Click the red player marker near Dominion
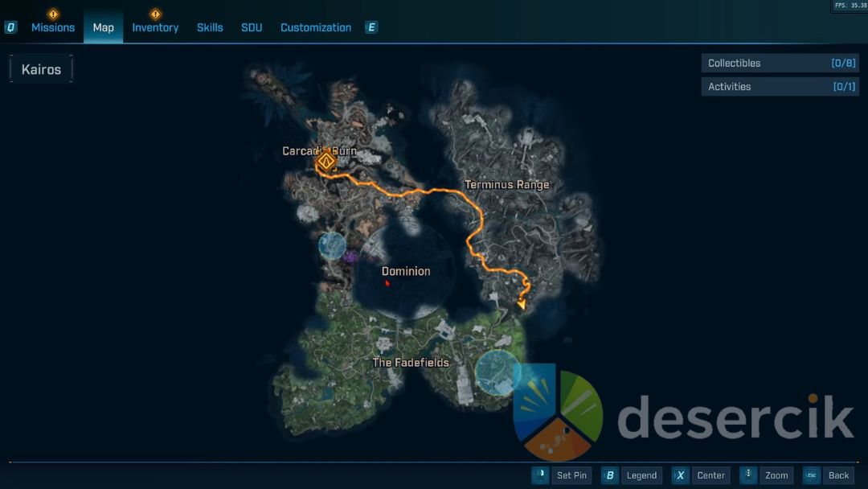Image resolution: width=868 pixels, height=489 pixels. pos(387,283)
